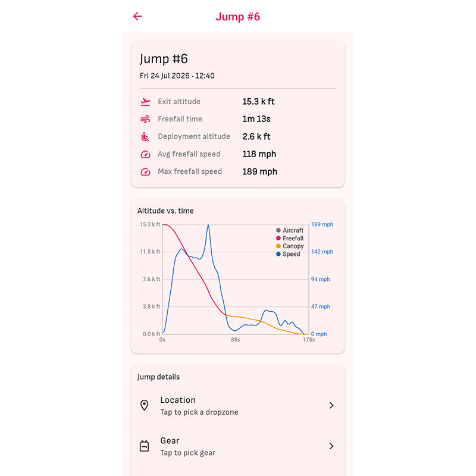Click the Freefall time wind icon

145,119
